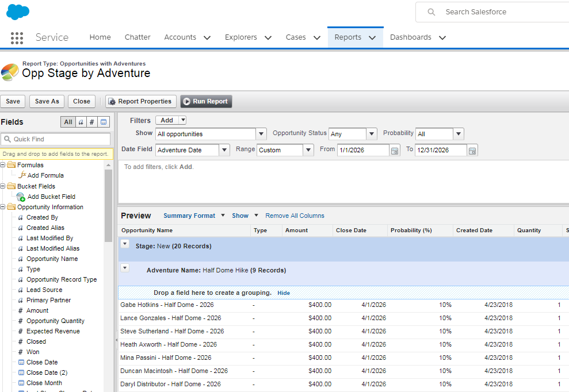
Task: Go to the Chatter tab
Action: tap(138, 37)
